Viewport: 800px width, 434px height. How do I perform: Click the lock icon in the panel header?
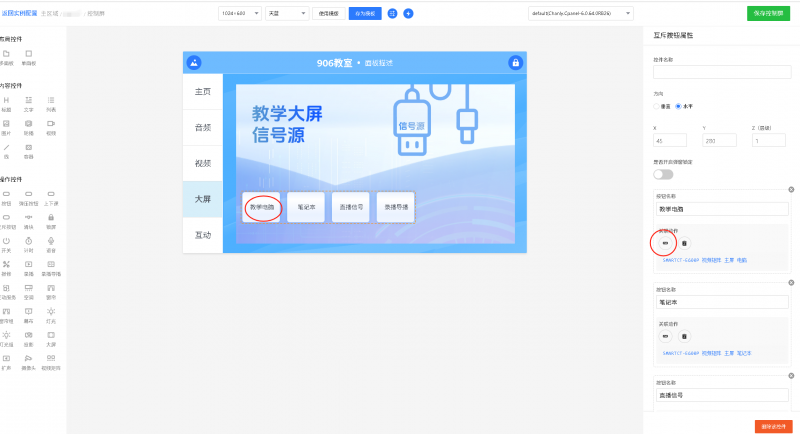[x=515, y=63]
